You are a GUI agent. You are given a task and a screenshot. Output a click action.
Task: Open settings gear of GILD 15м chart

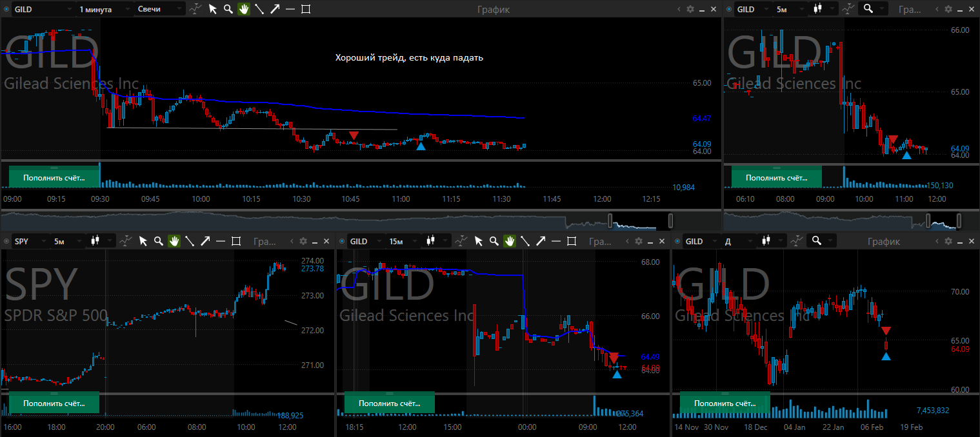pos(639,241)
